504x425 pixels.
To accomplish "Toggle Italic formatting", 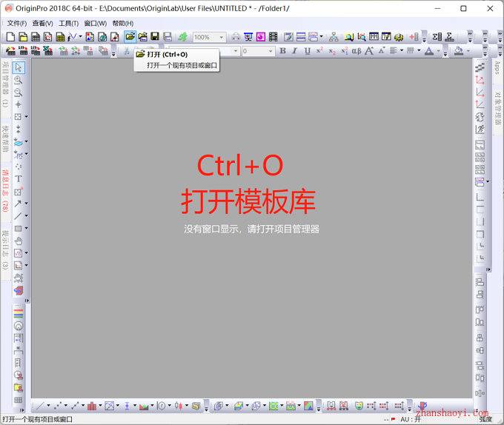I will tap(294, 50).
